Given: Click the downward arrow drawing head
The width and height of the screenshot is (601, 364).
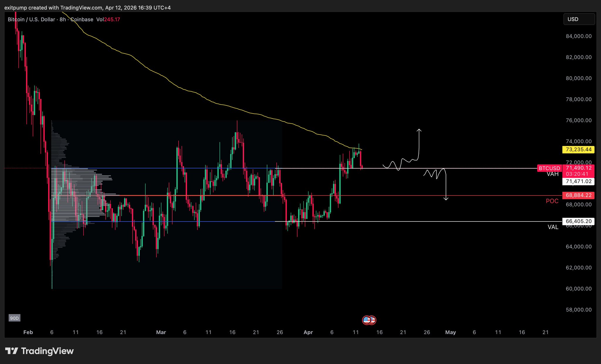Looking at the screenshot, I should point(446,199).
